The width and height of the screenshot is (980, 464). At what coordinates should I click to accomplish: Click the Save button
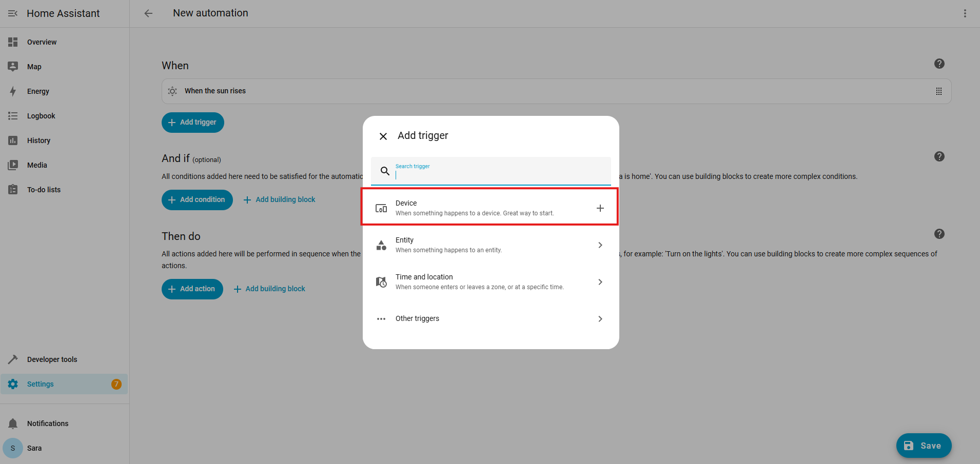click(924, 446)
